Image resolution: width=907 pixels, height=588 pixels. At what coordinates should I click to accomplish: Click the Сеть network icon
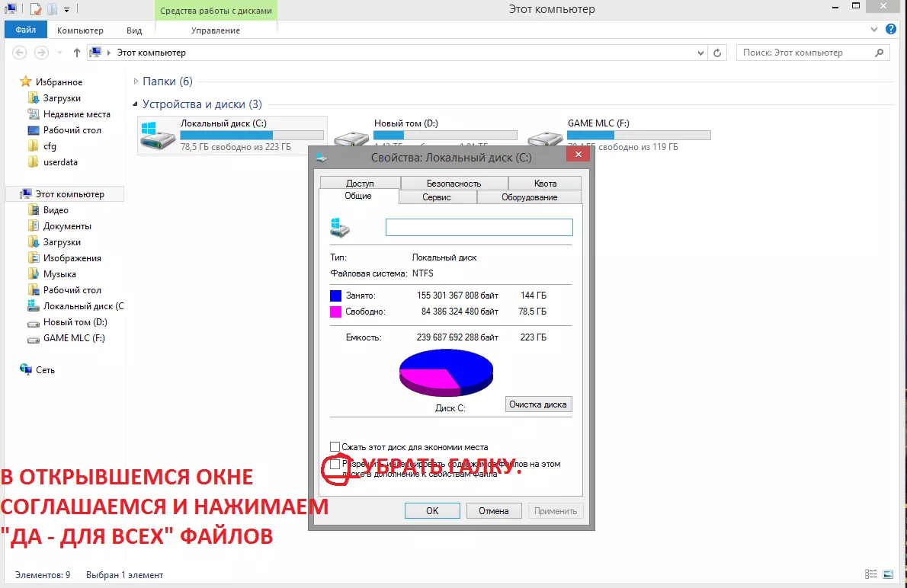click(26, 369)
